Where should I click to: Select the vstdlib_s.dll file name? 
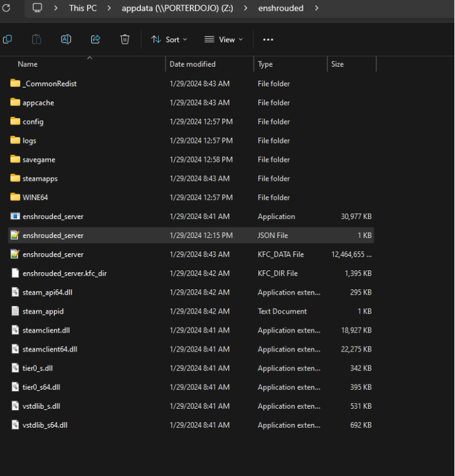[x=41, y=406]
